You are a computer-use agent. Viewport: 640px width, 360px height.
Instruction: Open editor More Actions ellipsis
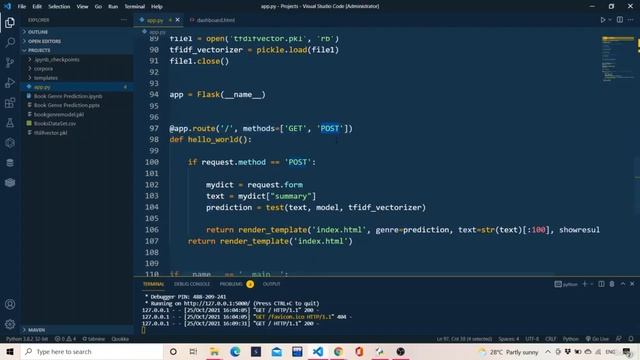coord(631,20)
